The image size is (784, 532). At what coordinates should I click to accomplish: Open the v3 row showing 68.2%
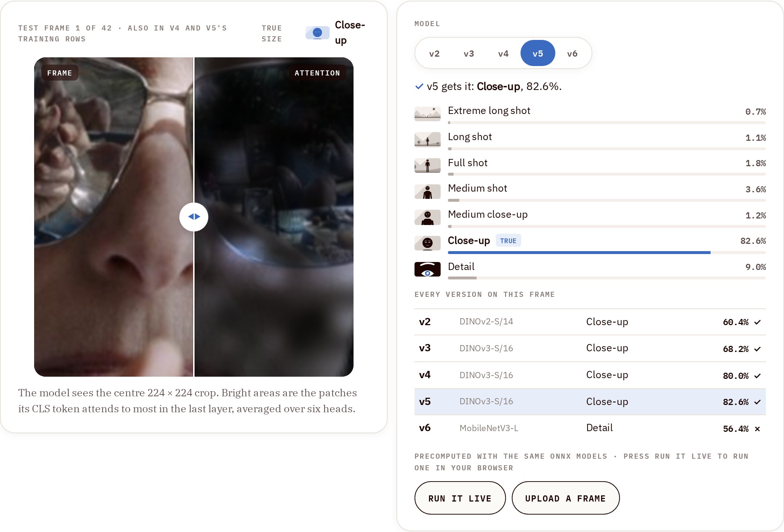coord(590,348)
